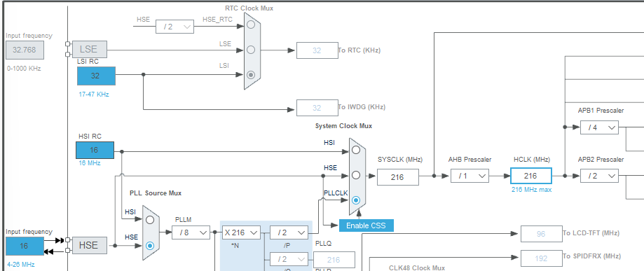Select HSI in System Clock Mux
This screenshot has width=644, height=271.
(x=356, y=150)
